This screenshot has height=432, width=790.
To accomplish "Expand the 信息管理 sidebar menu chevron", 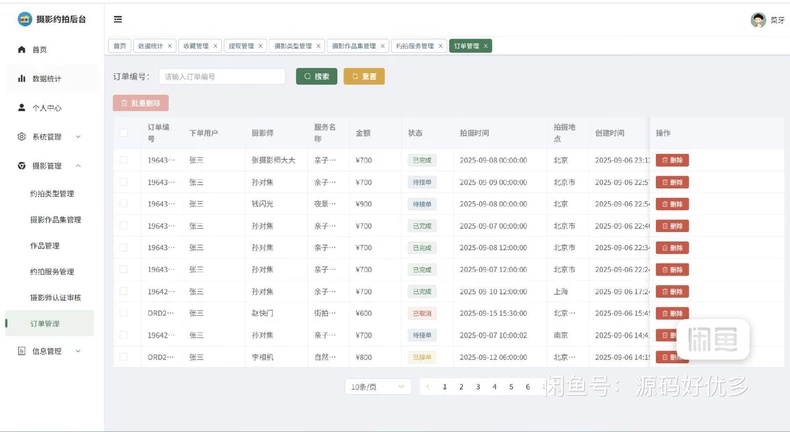I will 78,351.
